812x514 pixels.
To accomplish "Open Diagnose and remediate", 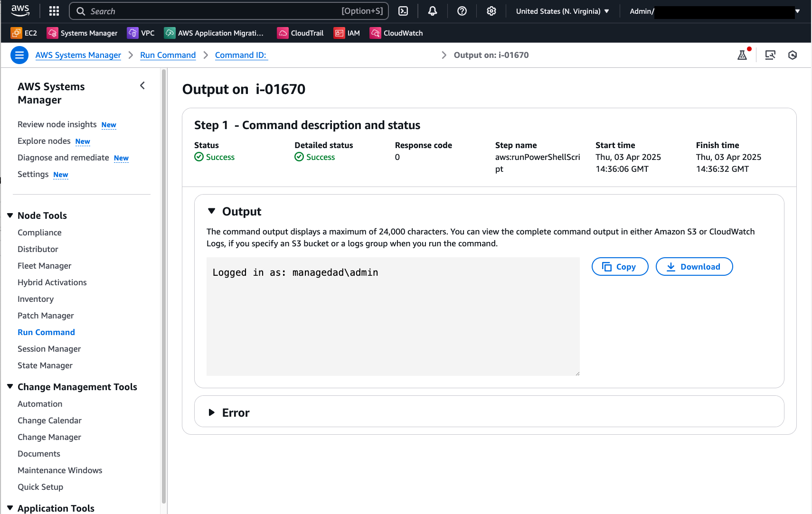I will click(63, 158).
